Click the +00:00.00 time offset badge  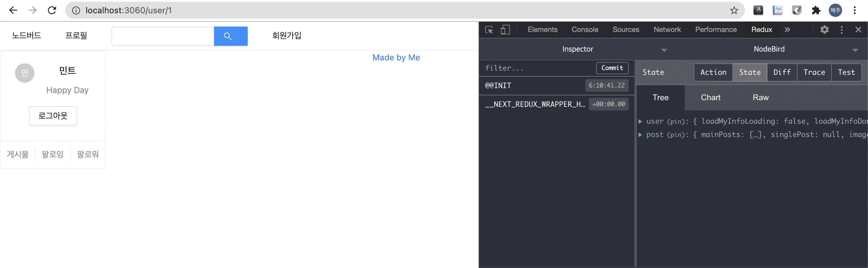(609, 104)
